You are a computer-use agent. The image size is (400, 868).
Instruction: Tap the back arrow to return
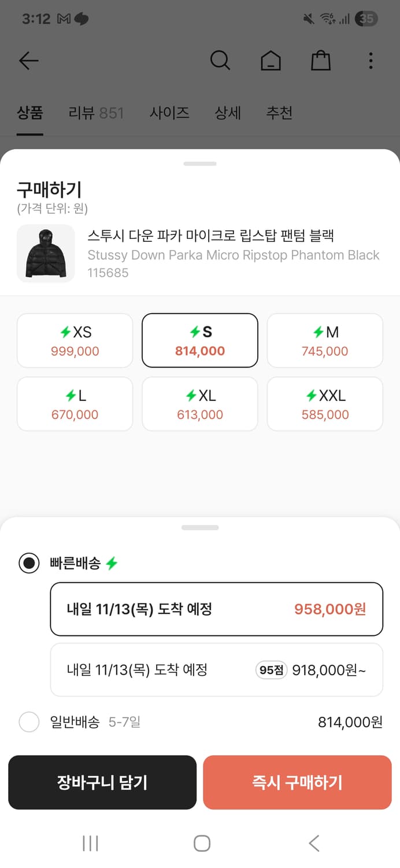29,60
